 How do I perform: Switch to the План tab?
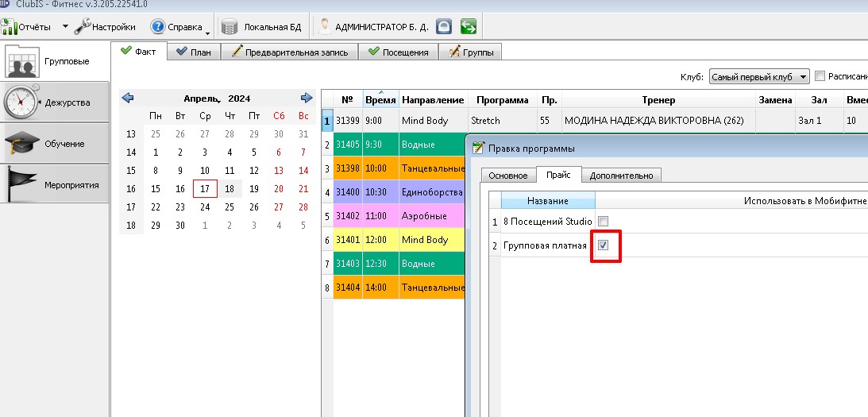[194, 52]
